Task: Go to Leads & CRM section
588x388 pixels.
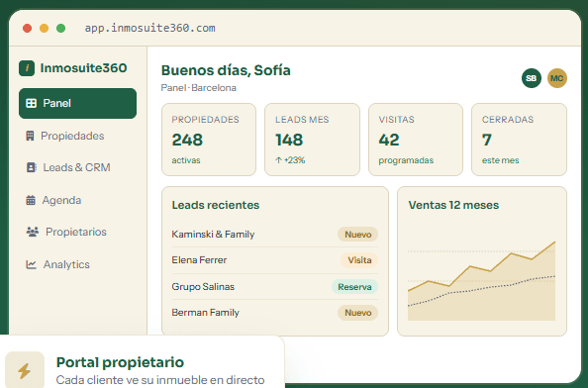Action: 77,167
